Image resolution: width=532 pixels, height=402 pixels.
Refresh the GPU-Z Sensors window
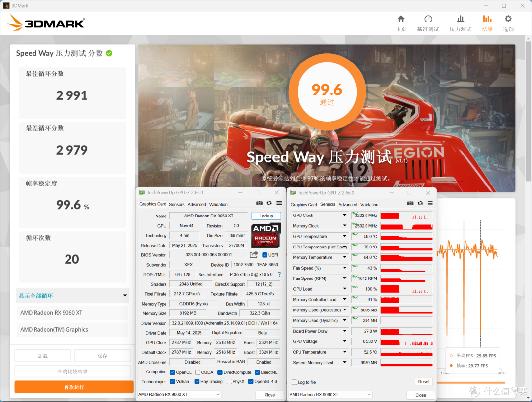click(420, 203)
